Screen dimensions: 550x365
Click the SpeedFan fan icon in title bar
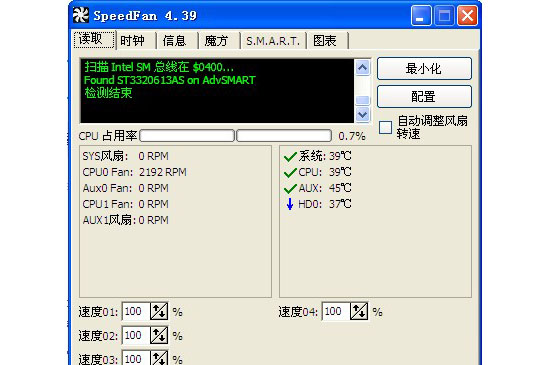coord(81,15)
